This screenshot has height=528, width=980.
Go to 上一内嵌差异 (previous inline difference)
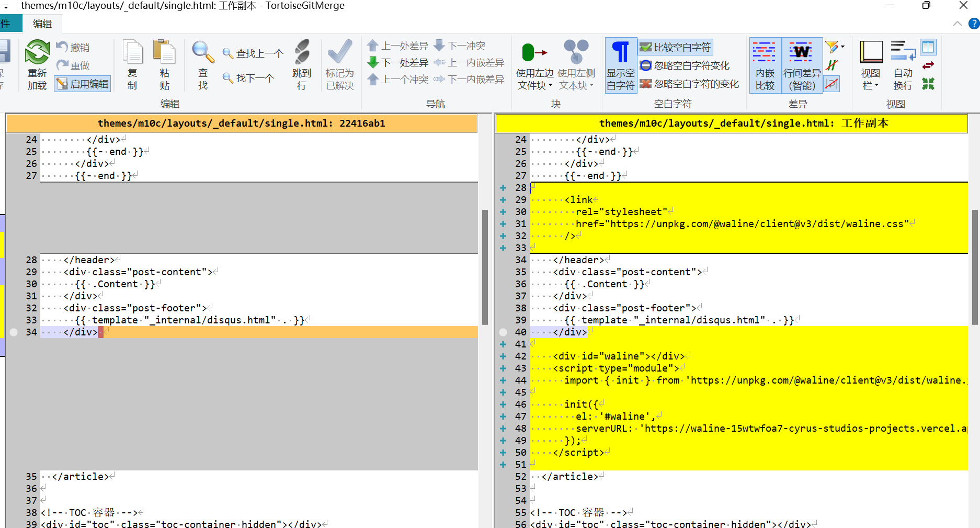(469, 63)
